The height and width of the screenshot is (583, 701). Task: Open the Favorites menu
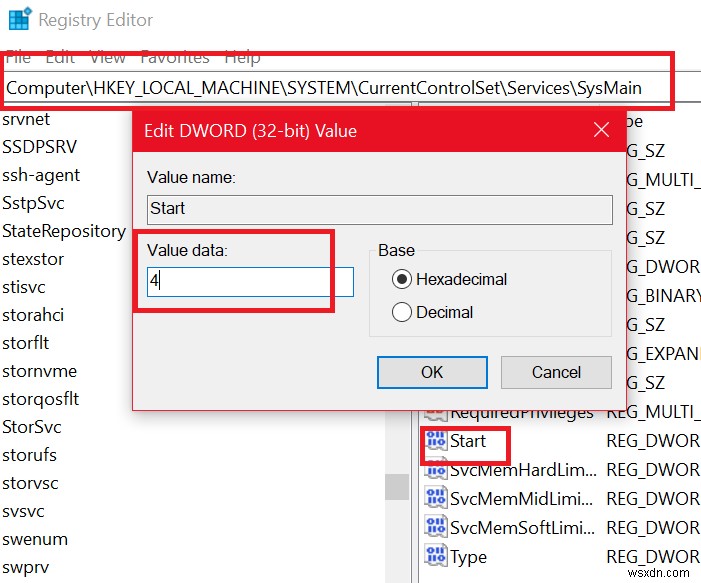pos(175,57)
